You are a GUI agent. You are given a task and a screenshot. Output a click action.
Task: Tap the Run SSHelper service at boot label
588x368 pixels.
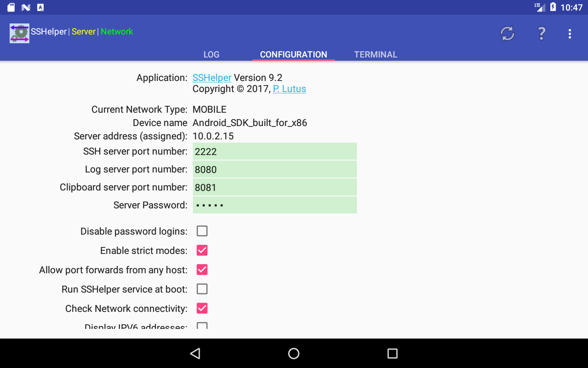pyautogui.click(x=124, y=289)
